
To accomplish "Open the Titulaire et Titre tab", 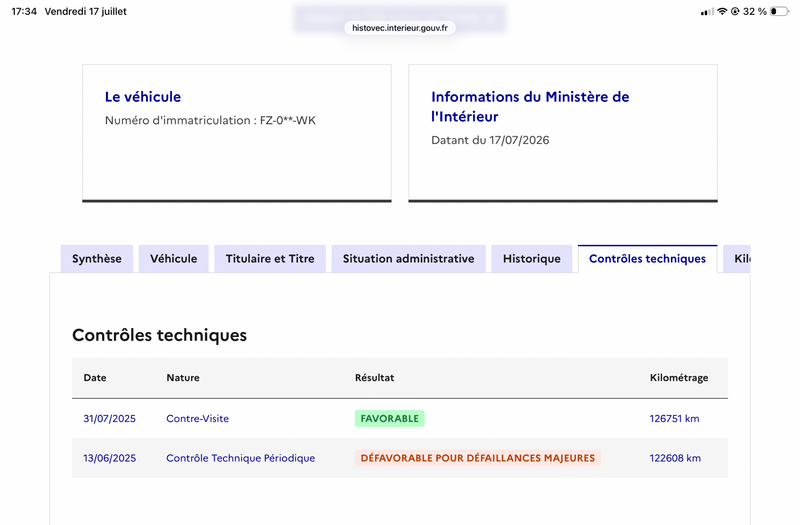I will pos(270,259).
